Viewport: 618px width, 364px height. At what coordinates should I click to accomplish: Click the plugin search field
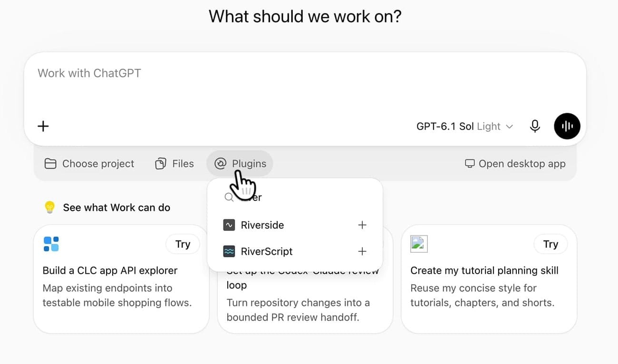(295, 197)
